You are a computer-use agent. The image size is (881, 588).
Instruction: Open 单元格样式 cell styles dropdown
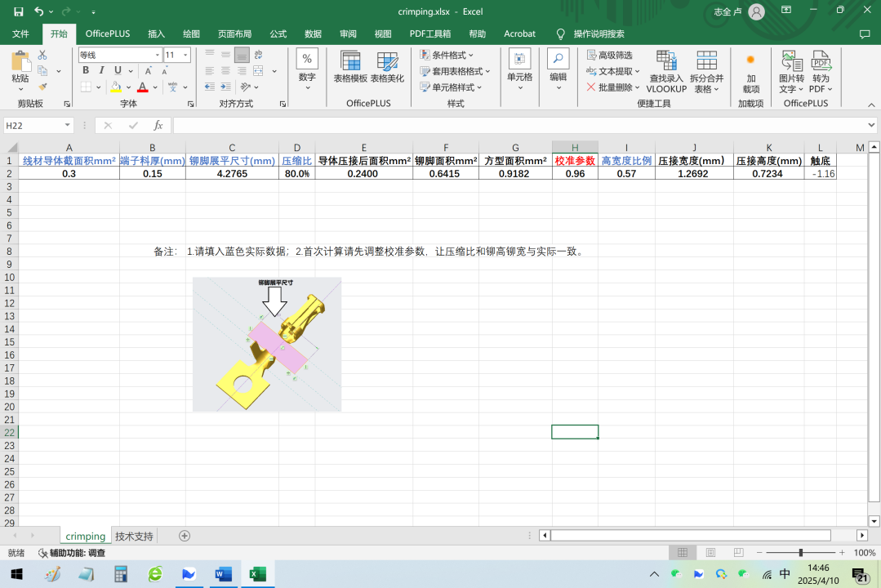point(452,87)
